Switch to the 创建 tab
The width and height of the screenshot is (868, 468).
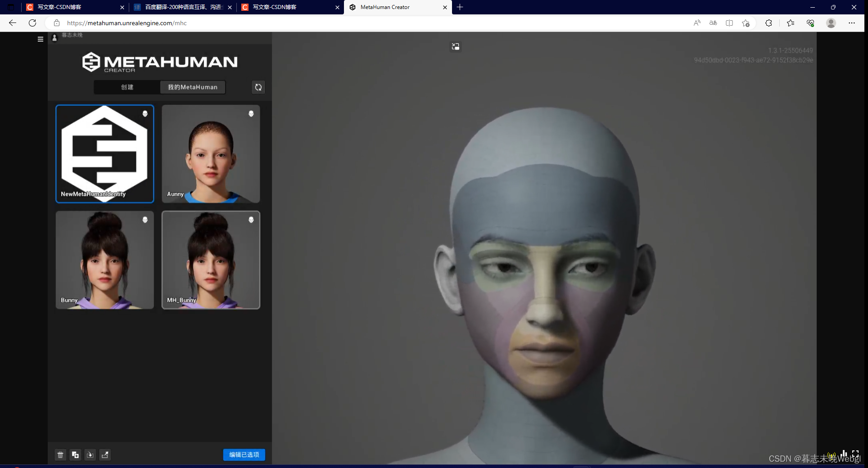(x=127, y=87)
